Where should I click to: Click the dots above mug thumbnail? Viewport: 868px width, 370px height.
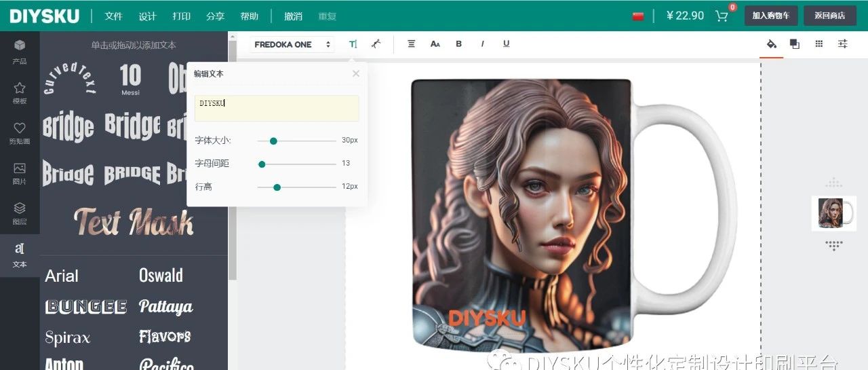point(834,183)
